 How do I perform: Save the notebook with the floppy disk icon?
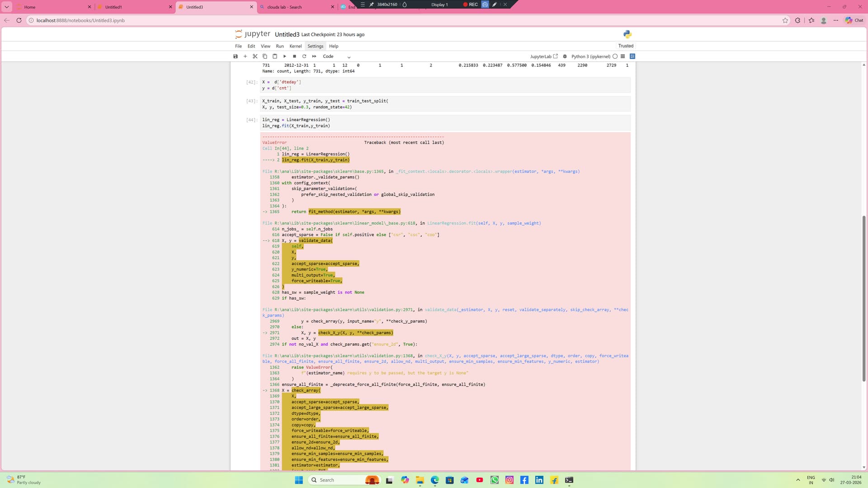point(235,56)
